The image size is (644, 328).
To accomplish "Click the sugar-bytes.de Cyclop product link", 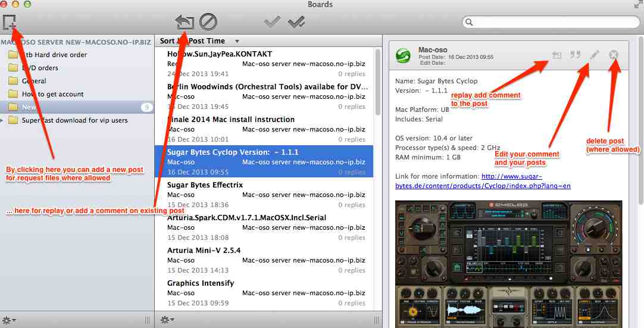I will tap(483, 181).
